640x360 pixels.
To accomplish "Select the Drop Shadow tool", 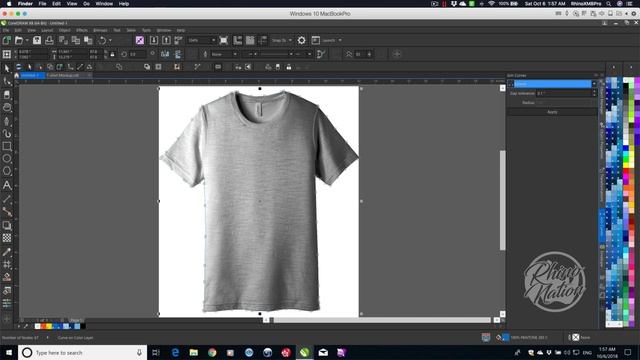I will click(x=7, y=225).
